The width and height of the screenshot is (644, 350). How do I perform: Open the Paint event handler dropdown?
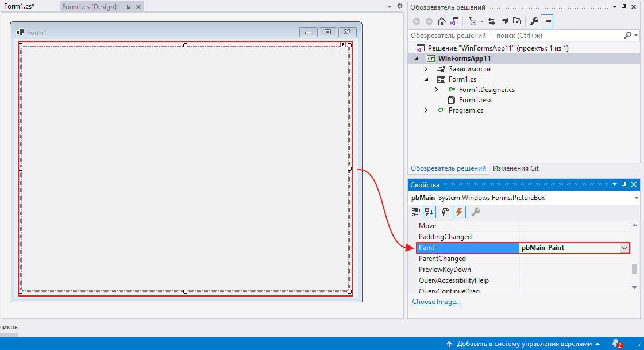tap(624, 248)
